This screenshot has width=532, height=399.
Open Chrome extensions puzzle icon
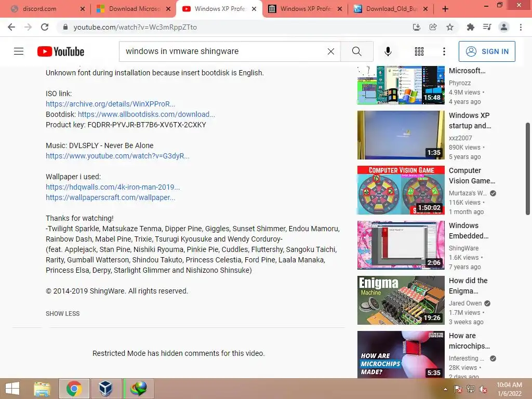[x=470, y=27]
